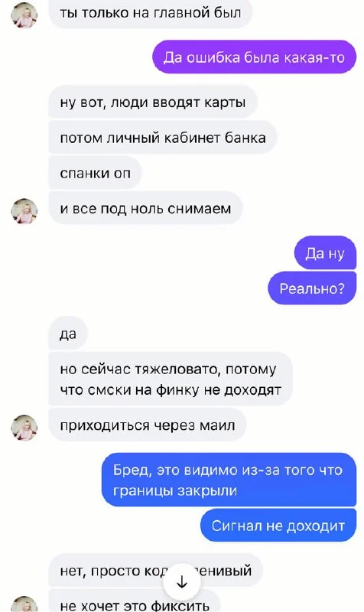
Task: Tap the 'потом личный кабинет банка' message
Action: [x=163, y=138]
